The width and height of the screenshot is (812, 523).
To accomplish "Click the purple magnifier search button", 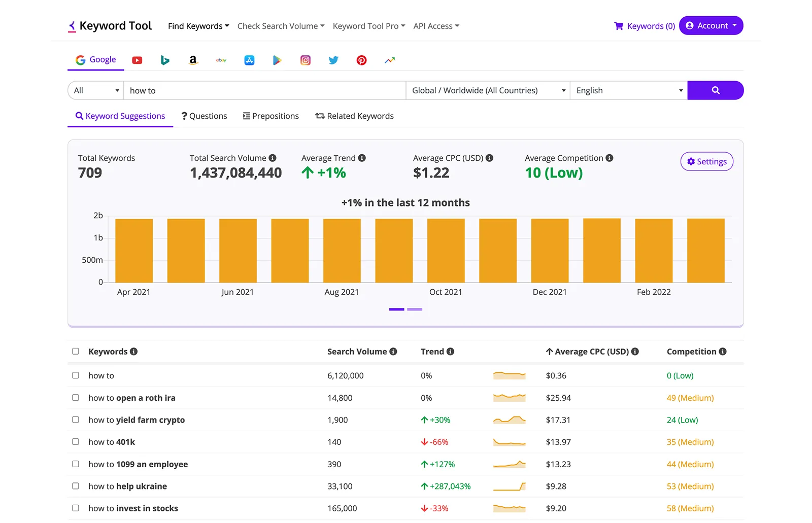I will coord(715,90).
